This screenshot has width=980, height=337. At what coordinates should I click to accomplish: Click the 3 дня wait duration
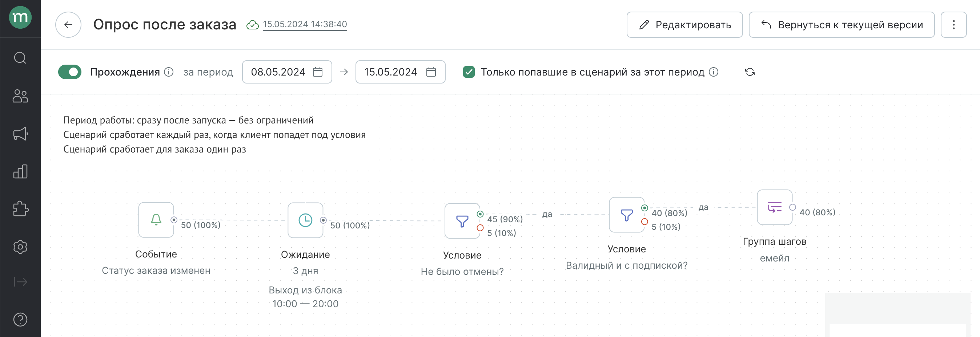pyautogui.click(x=305, y=271)
